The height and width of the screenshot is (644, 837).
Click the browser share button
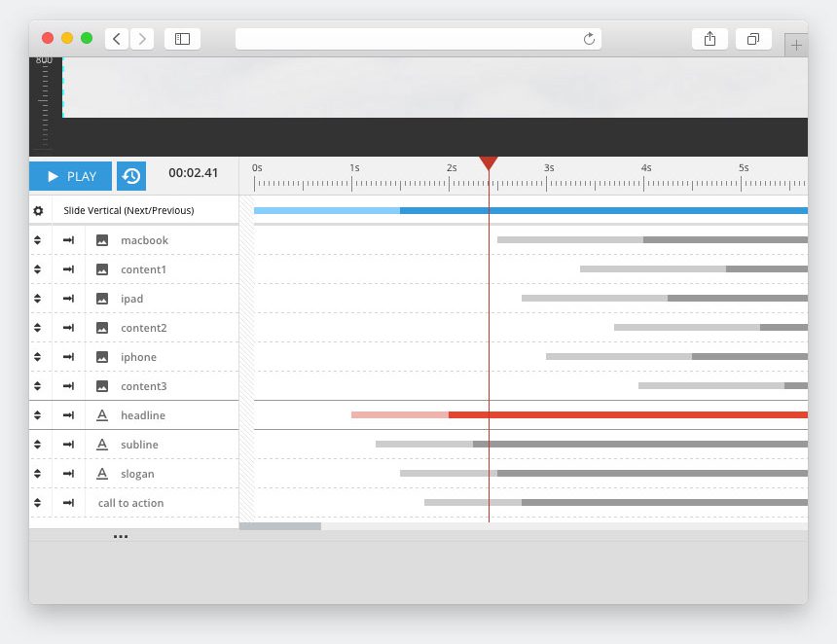pos(710,39)
